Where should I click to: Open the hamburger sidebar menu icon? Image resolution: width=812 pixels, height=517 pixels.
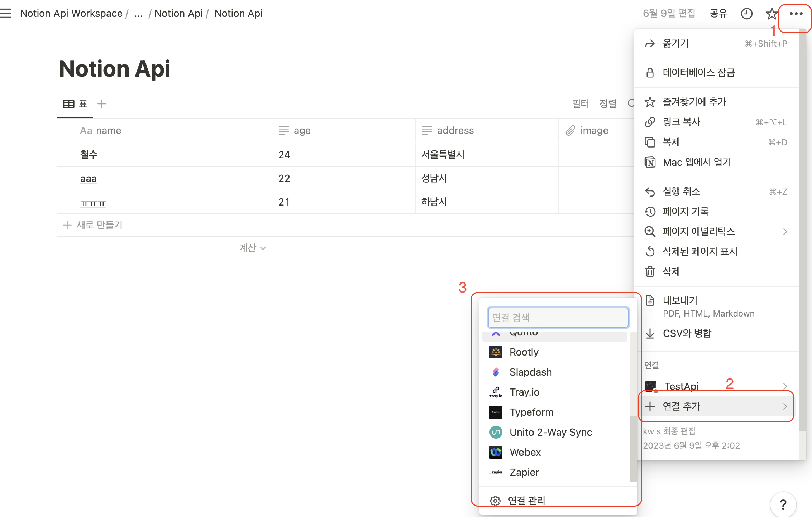(x=6, y=13)
